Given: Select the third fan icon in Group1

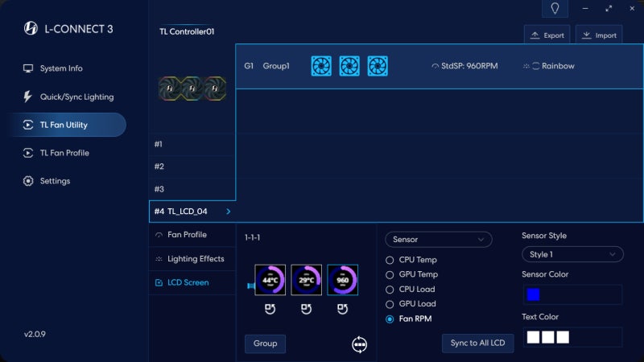Looking at the screenshot, I should (x=378, y=66).
